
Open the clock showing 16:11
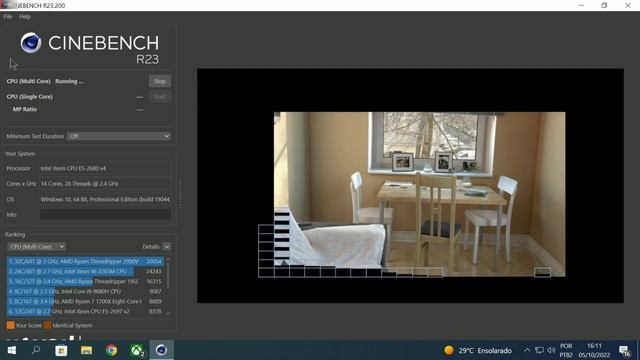pos(594,350)
